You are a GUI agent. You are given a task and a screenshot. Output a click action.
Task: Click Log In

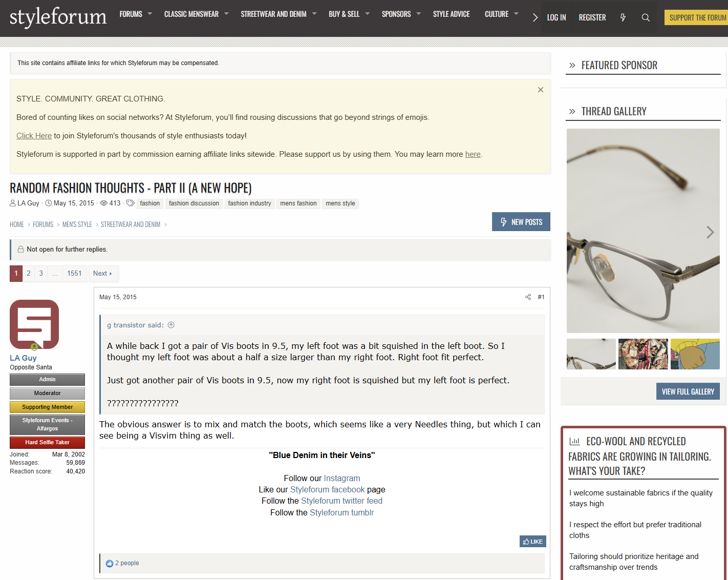556,17
